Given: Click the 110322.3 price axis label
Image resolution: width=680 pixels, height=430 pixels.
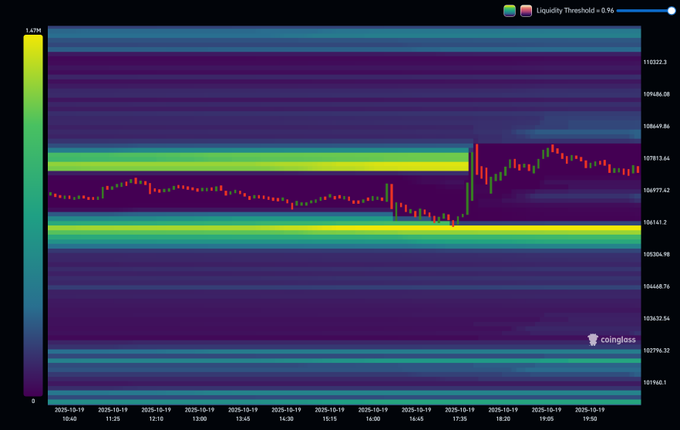Looking at the screenshot, I should [656, 62].
